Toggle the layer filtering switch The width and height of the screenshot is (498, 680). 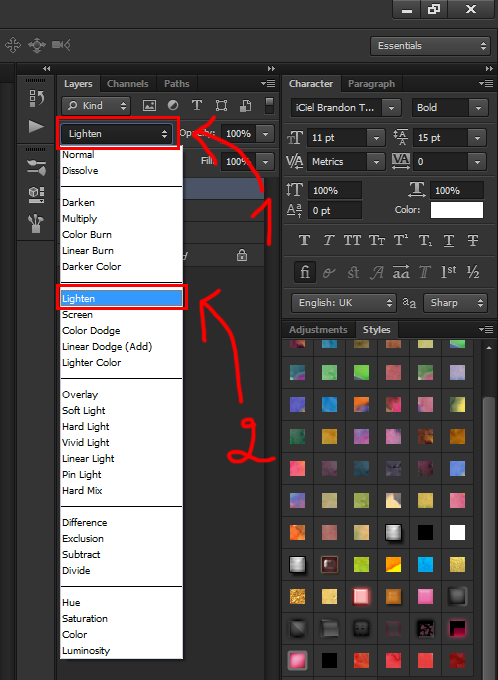pos(269,105)
